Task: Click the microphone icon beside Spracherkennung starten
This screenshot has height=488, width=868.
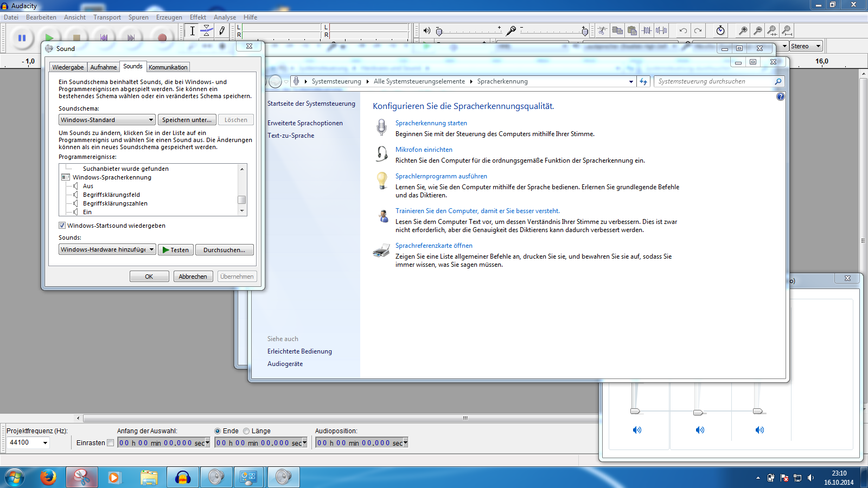Action: click(382, 127)
